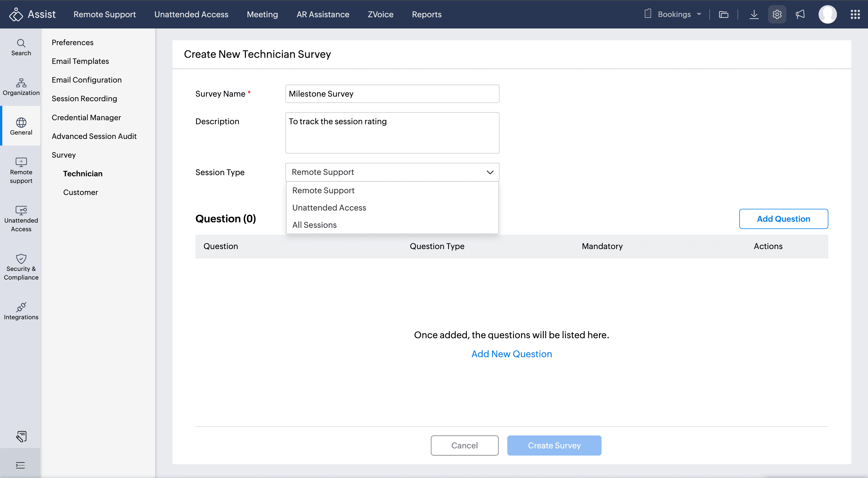Click the Add Question button
868x478 pixels.
coord(783,219)
